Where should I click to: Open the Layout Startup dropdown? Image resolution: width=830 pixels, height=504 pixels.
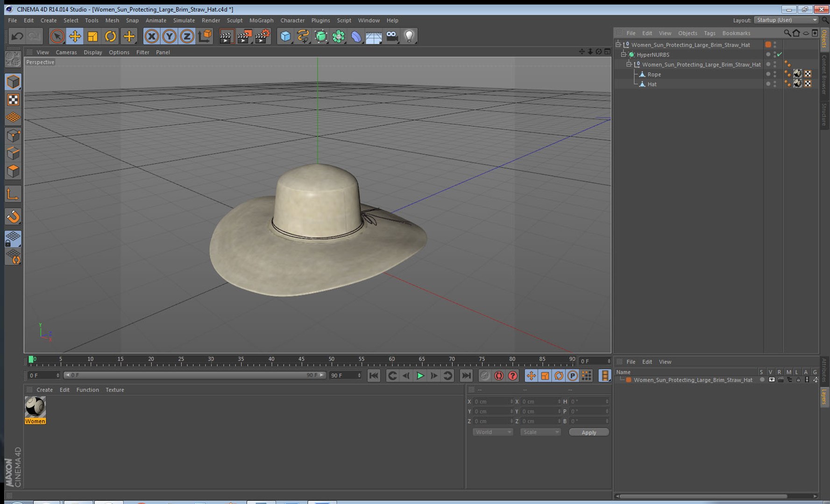(x=787, y=20)
